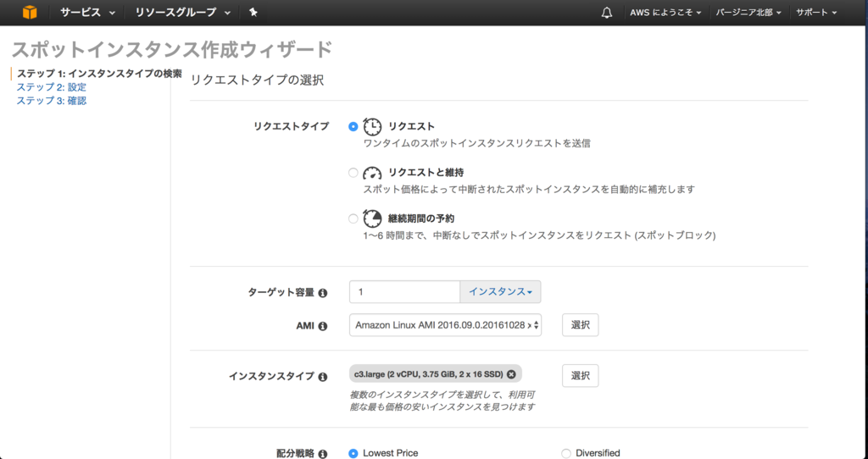Choose Lowest Price allocation strategy
This screenshot has width=868, height=459.
click(x=353, y=453)
